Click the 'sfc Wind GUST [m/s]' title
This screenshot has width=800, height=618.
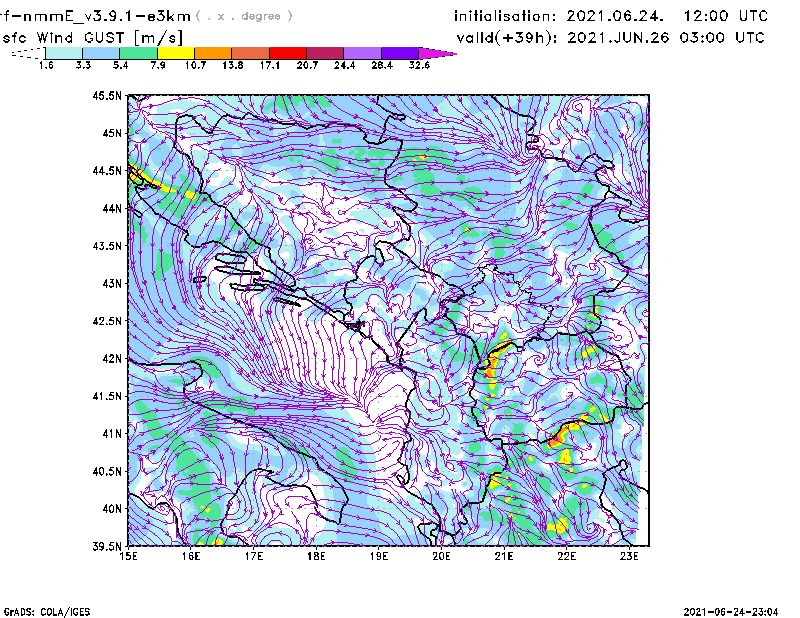pos(93,38)
